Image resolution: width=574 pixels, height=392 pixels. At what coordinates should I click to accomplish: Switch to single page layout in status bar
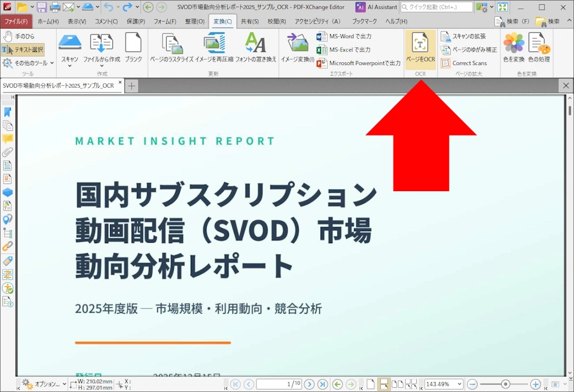pos(371,384)
